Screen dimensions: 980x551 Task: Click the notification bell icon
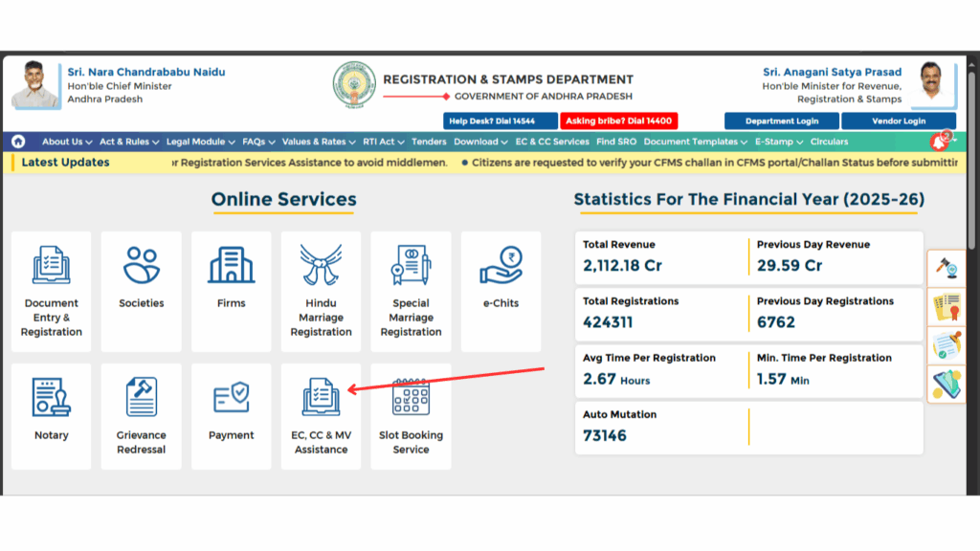(941, 142)
